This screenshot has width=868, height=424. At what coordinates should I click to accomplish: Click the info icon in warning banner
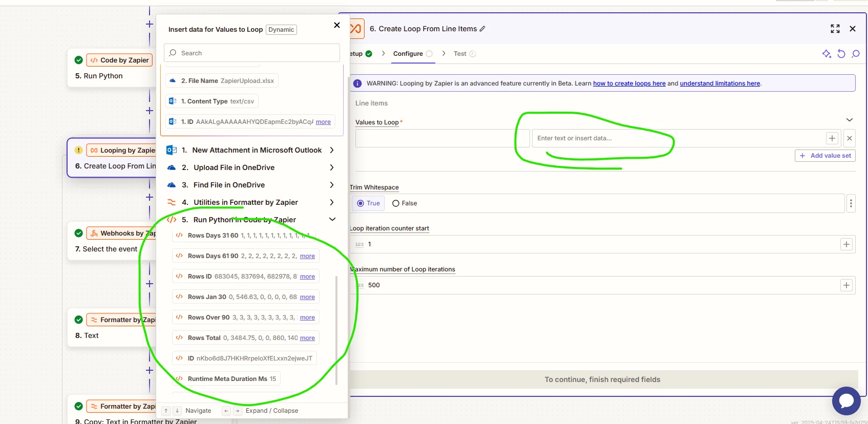[x=357, y=83]
